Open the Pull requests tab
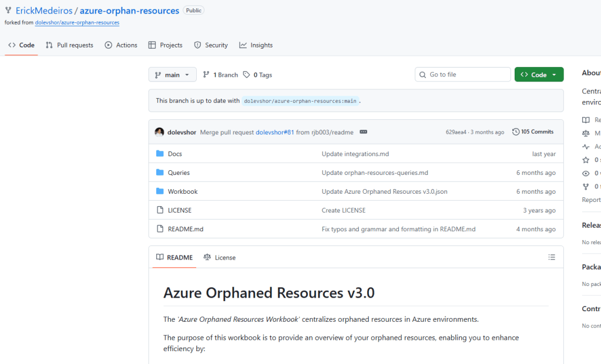The image size is (601, 364). pos(69,45)
